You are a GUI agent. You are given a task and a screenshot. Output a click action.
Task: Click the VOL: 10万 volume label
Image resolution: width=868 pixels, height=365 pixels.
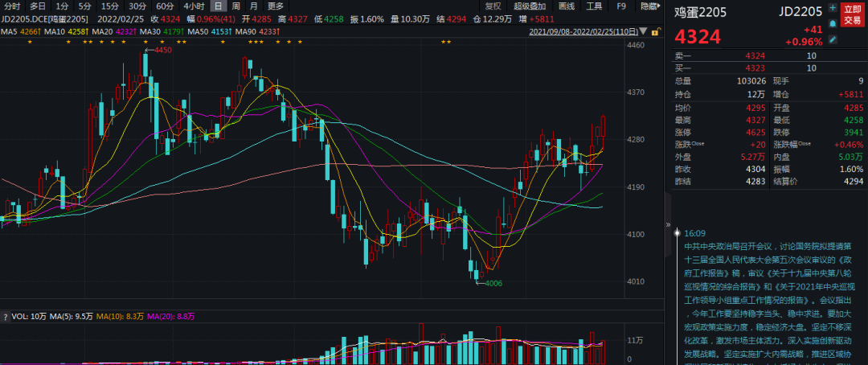tap(30, 317)
